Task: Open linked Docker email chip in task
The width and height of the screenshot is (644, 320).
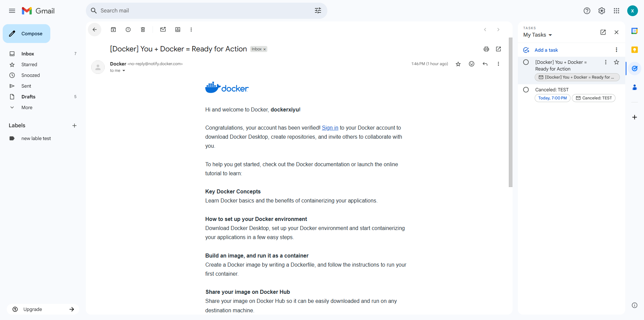Action: [x=577, y=77]
